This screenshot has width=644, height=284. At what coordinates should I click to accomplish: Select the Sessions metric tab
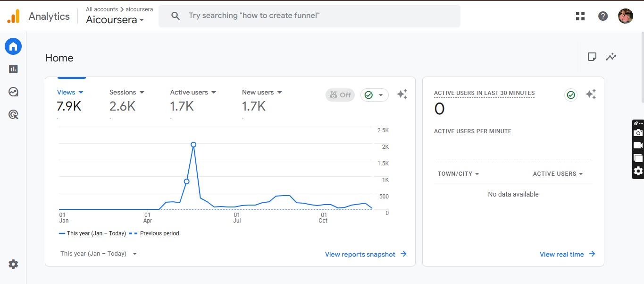126,93
